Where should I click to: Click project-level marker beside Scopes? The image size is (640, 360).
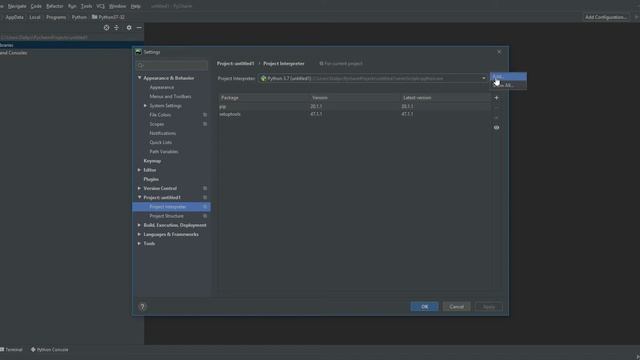coord(205,124)
